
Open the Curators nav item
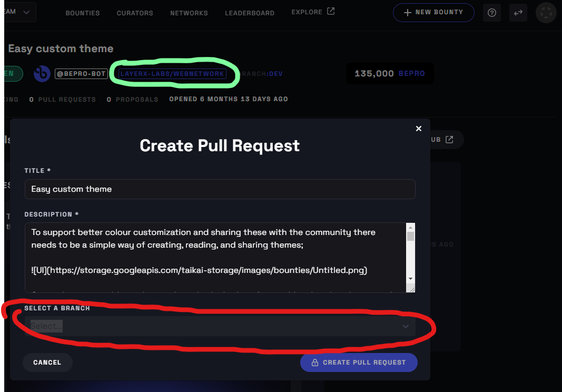135,13
